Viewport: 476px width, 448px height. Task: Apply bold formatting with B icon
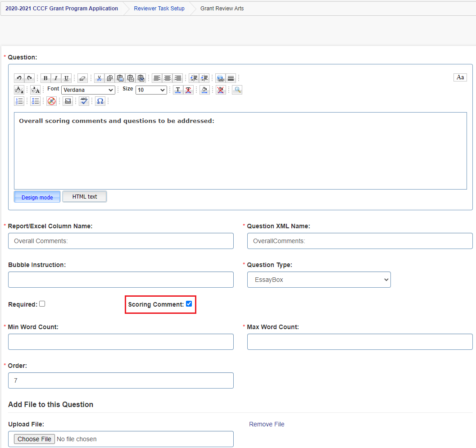point(45,78)
